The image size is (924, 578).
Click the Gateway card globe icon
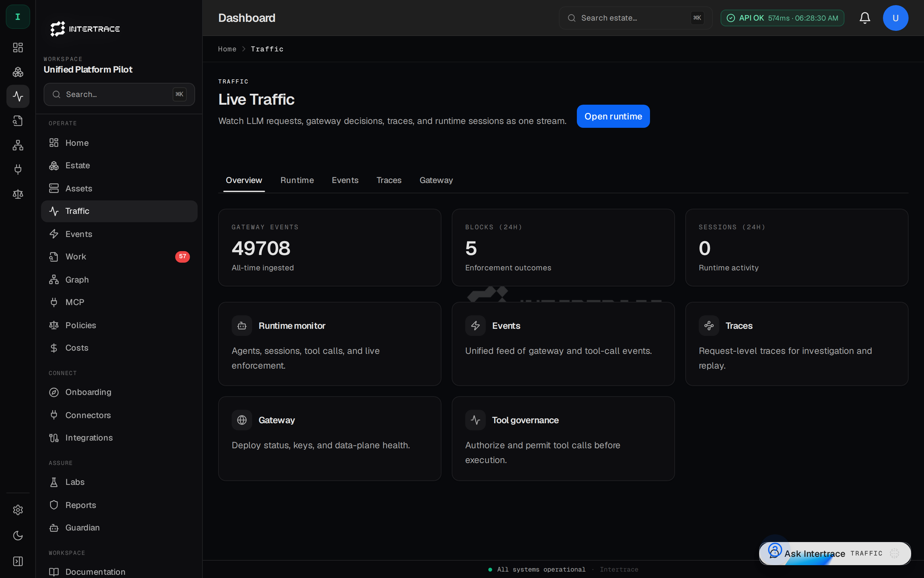pyautogui.click(x=242, y=420)
